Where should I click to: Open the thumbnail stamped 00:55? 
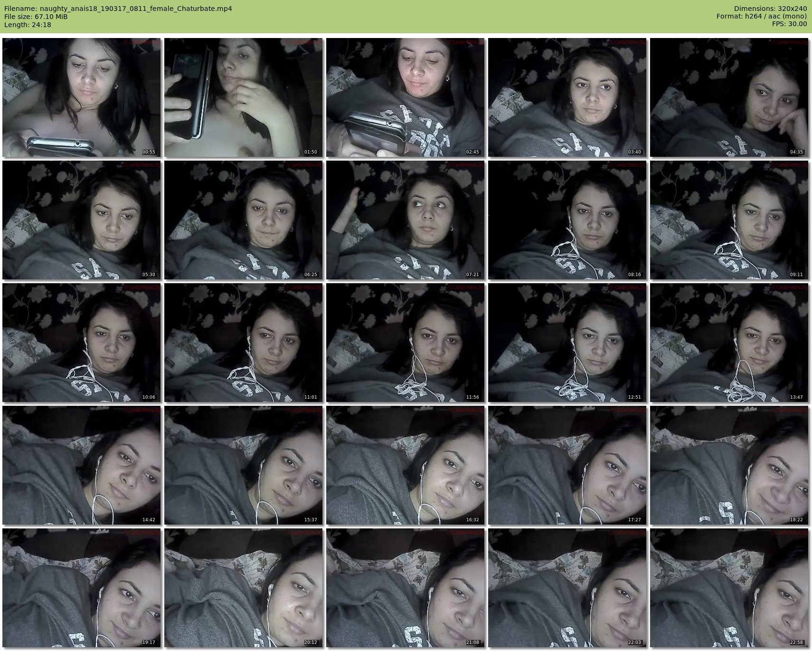coord(82,97)
